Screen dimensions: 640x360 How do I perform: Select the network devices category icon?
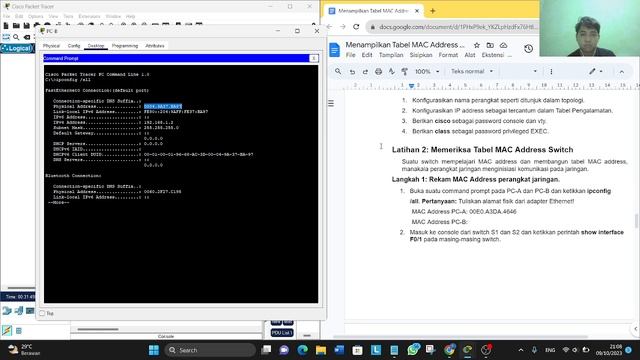(7, 311)
